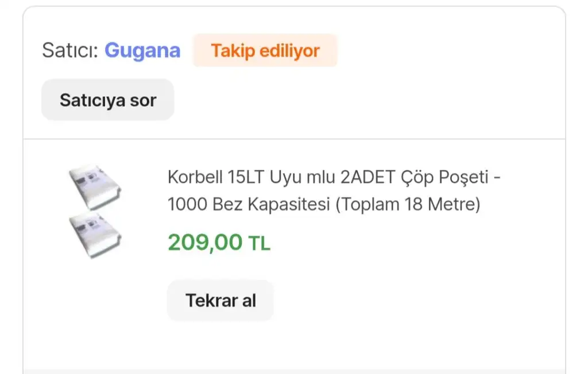Image resolution: width=588 pixels, height=374 pixels.
Task: Click the "Satıcı:" label text
Action: click(70, 51)
